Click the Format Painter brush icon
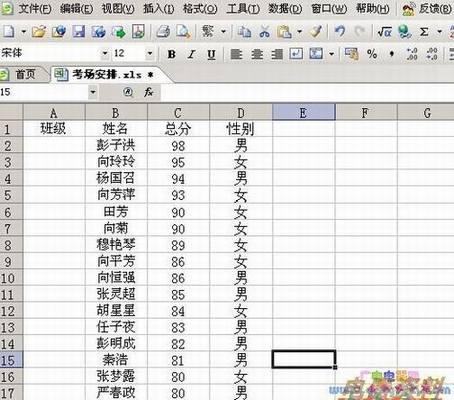The image size is (454, 400). coord(315,32)
